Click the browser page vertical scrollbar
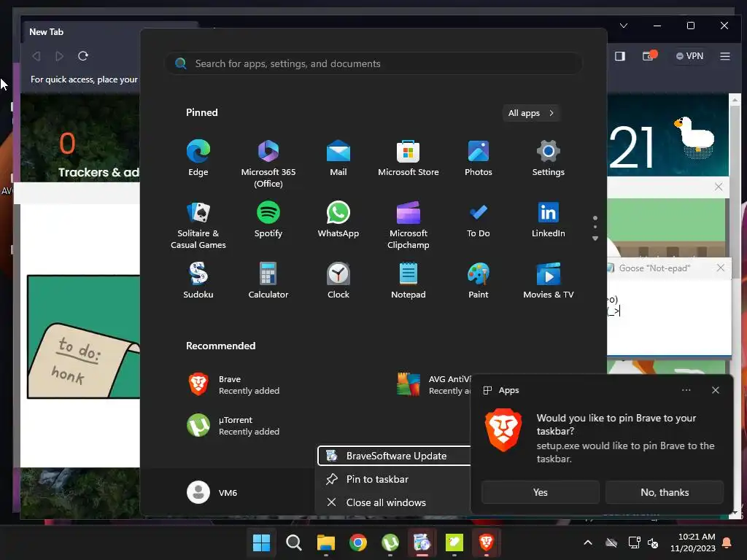The width and height of the screenshot is (747, 560). (x=735, y=305)
